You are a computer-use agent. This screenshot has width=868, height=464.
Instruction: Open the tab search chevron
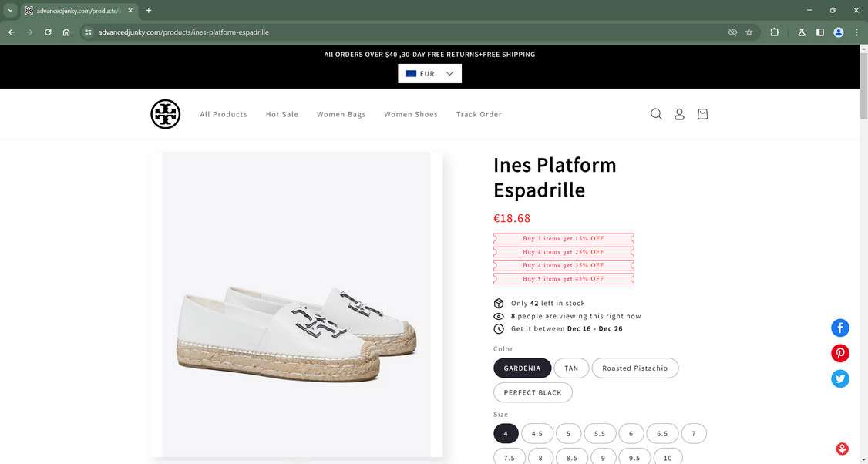pos(11,11)
